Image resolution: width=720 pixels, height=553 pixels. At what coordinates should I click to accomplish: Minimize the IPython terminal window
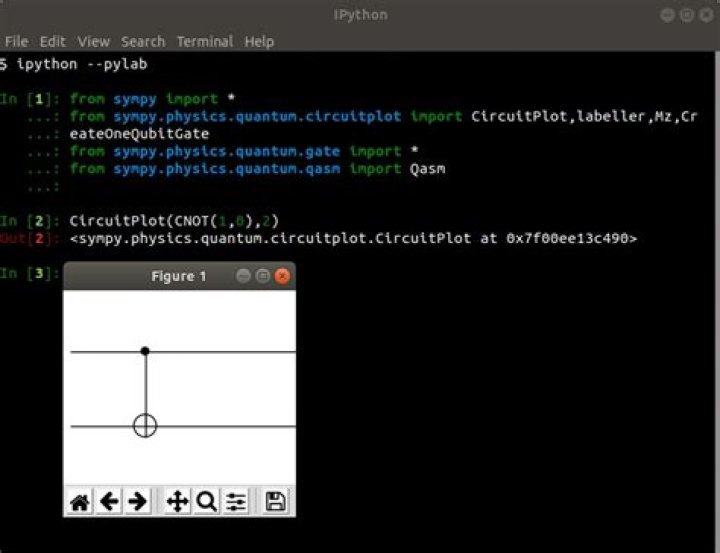[x=668, y=15]
